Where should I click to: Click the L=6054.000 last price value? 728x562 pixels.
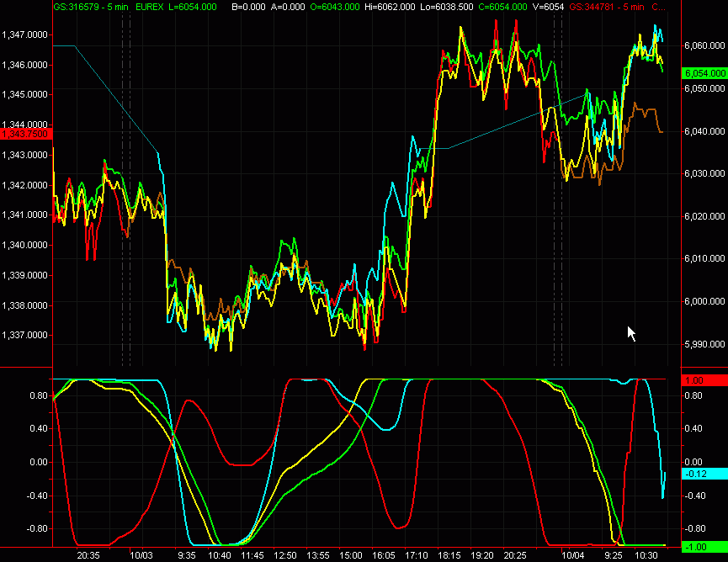click(192, 7)
